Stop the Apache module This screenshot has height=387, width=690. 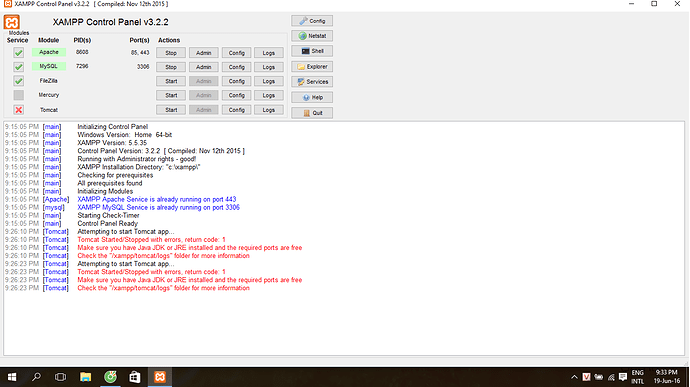171,53
